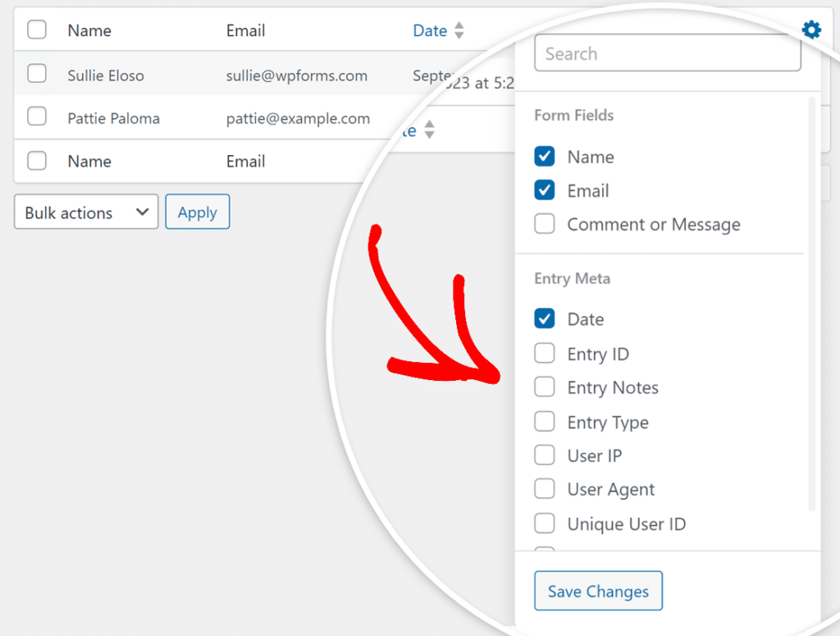
Task: Disable the Date entry meta column
Action: point(544,318)
